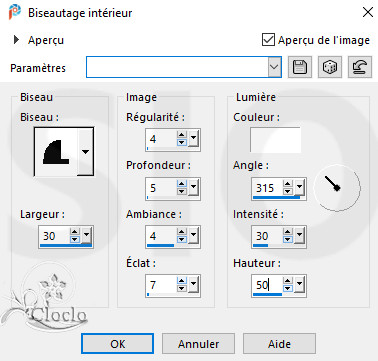Click the Aide button
The image size is (378, 361).
coord(279,344)
